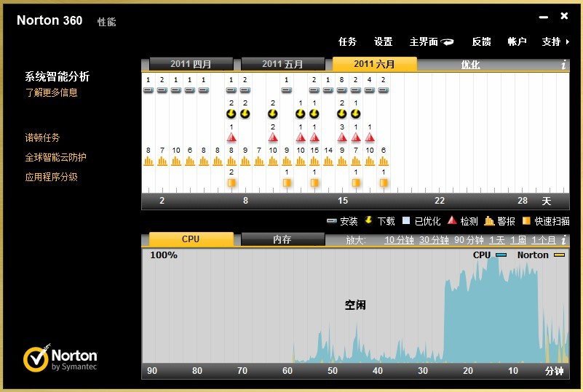Zoom graph to 1 天
The height and width of the screenshot is (392, 583).
(496, 240)
